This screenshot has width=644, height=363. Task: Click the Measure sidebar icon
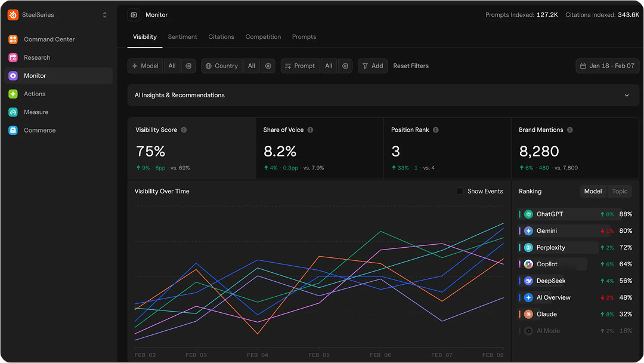pyautogui.click(x=13, y=112)
